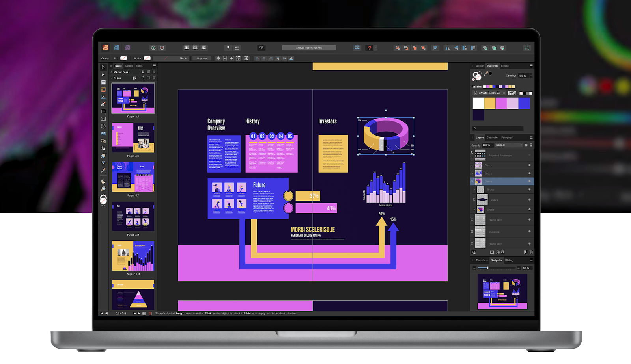The width and height of the screenshot is (631, 364).
Task: Select the Move tool arrow
Action: tap(103, 67)
